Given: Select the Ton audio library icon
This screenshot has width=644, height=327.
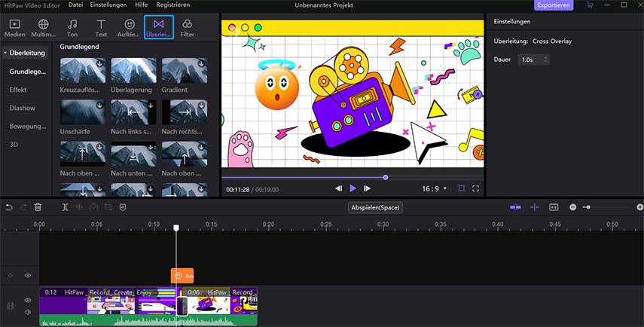Looking at the screenshot, I should (x=72, y=28).
